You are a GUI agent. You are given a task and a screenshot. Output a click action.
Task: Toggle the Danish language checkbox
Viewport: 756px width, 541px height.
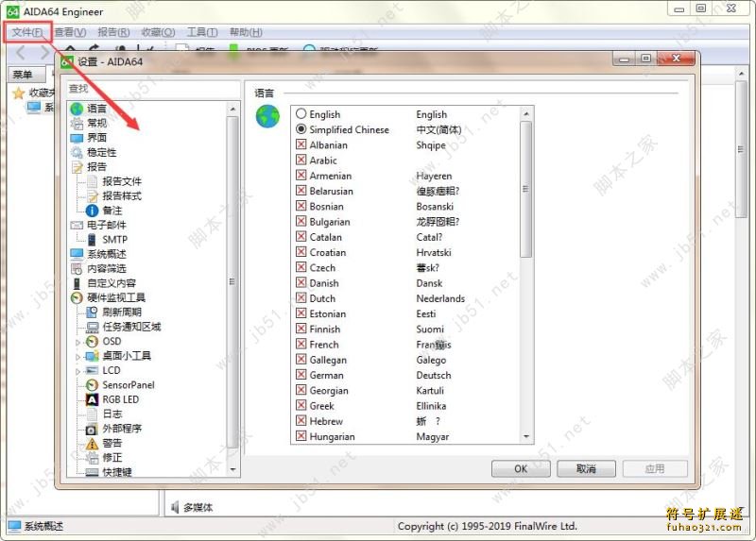tap(301, 283)
